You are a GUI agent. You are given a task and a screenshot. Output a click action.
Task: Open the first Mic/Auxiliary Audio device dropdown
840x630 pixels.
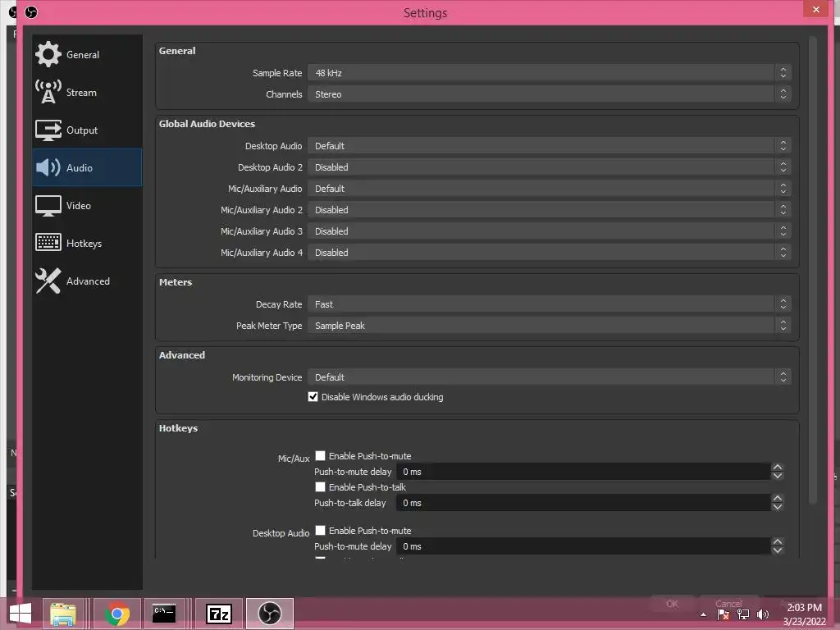549,189
